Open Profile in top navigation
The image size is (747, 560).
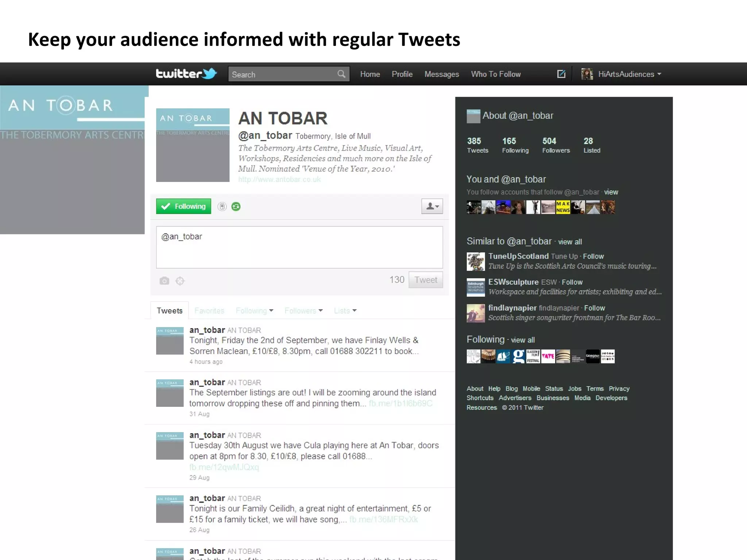click(x=402, y=74)
